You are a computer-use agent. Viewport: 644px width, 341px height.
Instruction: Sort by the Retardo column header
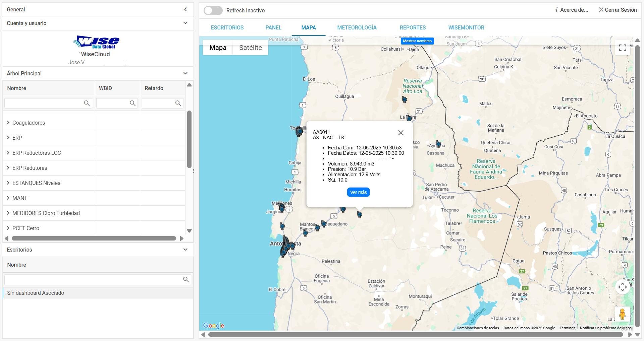pos(163,88)
